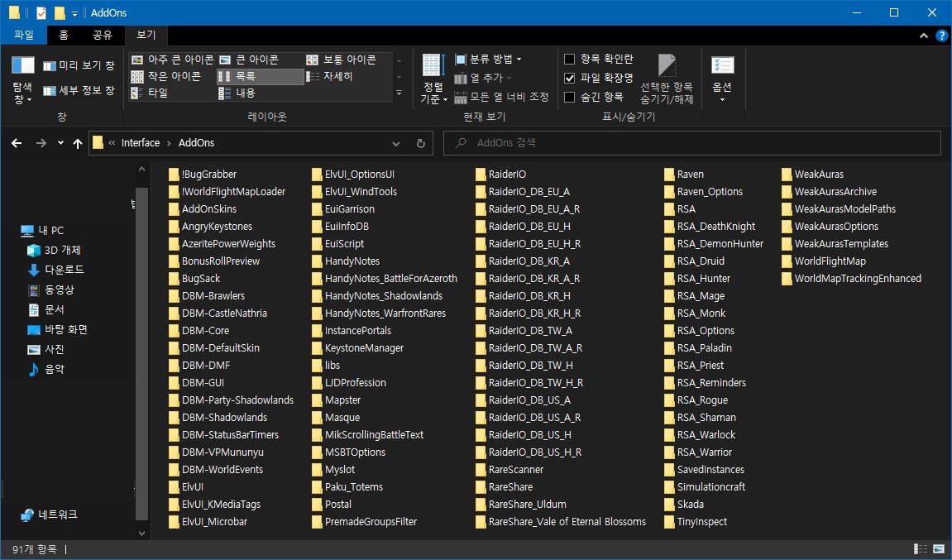Open Windows Explorer help (question mark)
The width and height of the screenshot is (952, 560).
[942, 36]
